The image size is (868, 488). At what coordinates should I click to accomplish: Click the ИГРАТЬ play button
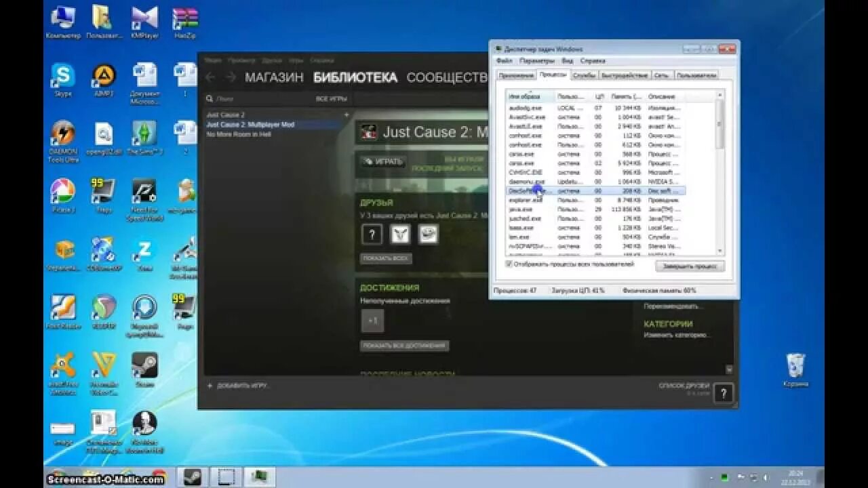coord(382,161)
